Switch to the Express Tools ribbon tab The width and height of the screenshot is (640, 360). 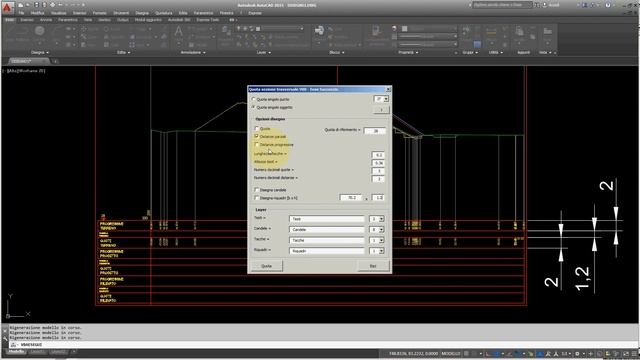[208, 20]
